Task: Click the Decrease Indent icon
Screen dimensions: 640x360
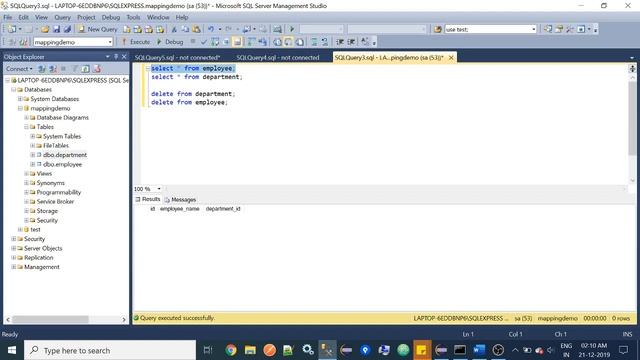Action: tap(340, 42)
